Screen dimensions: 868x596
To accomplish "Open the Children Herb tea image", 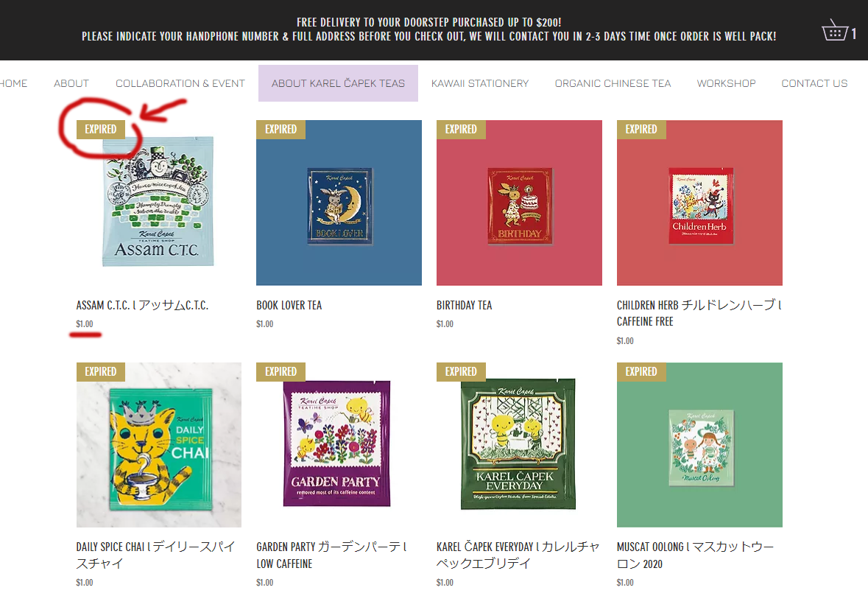I will 699,203.
